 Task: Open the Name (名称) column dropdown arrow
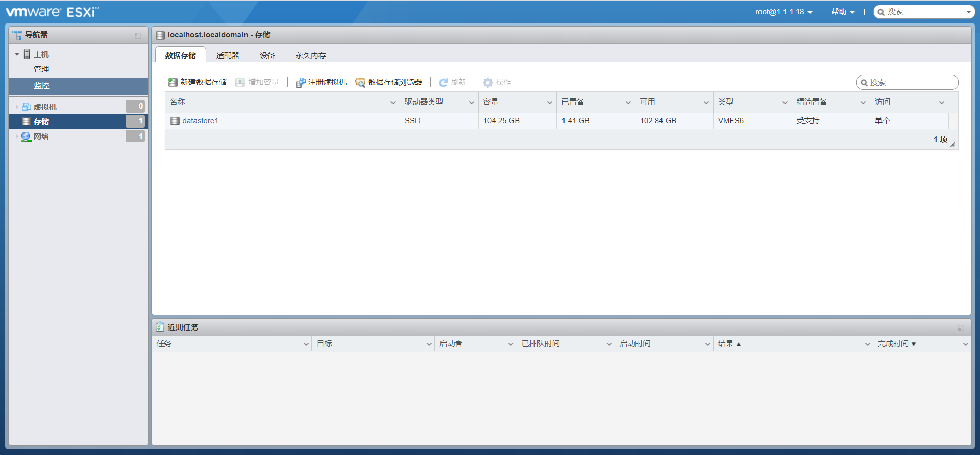[x=393, y=102]
